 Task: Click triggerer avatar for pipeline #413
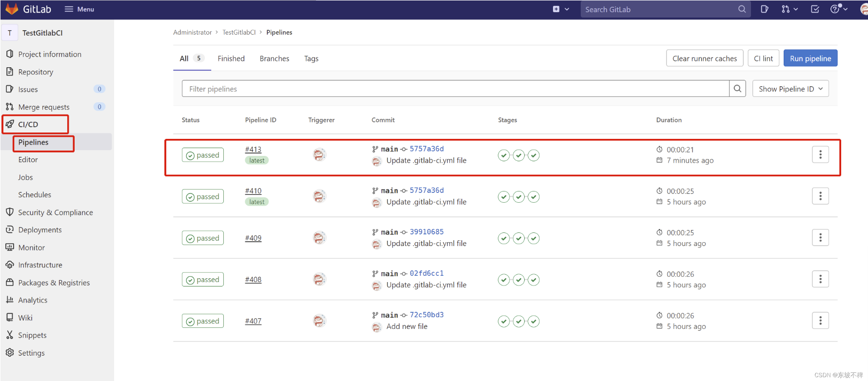(x=319, y=155)
